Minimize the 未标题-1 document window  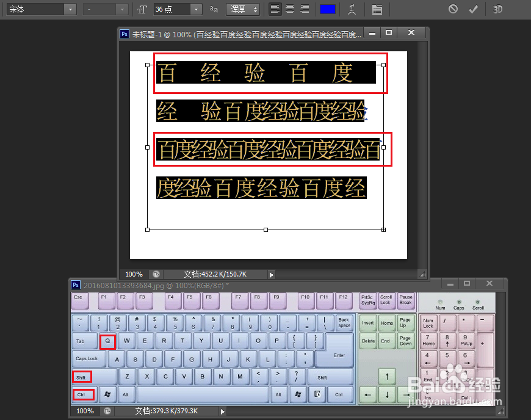pos(372,33)
